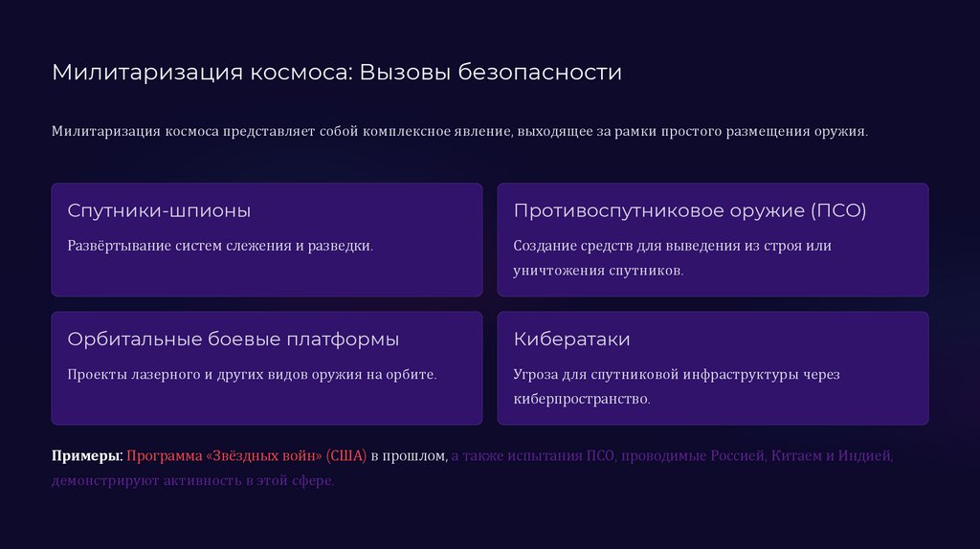Click the bold word 'Примеры:'

pos(87,456)
